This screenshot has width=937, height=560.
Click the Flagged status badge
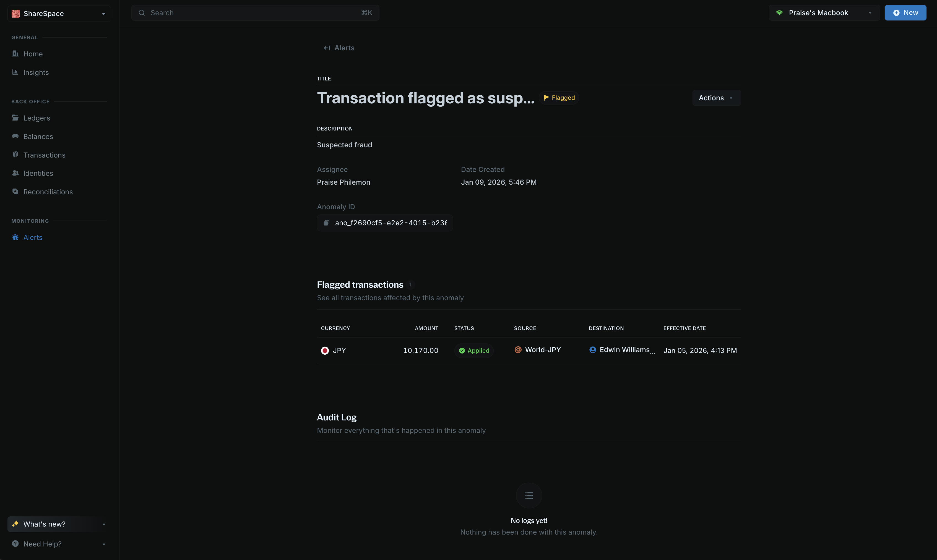coord(559,97)
